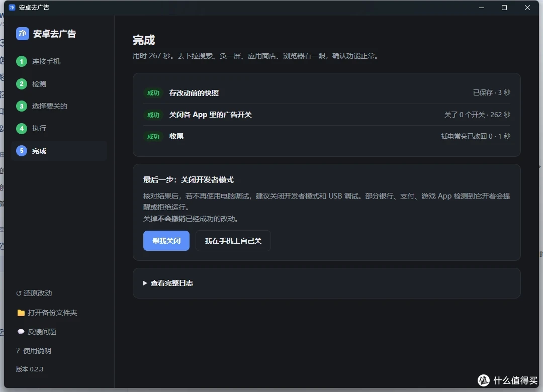Click the 版本 0.2.3 version label
Screen dimensions: 543x392
pyautogui.click(x=30, y=369)
